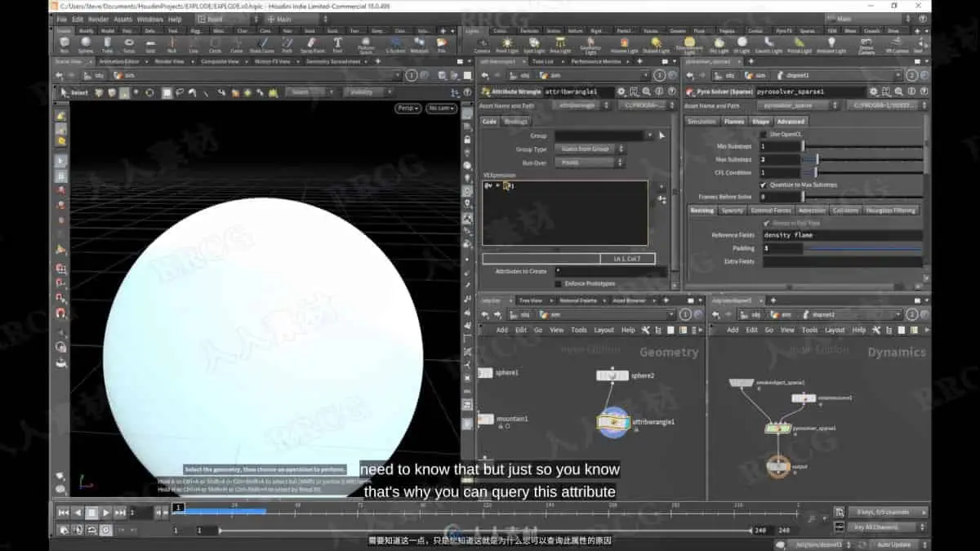
Task: Select the pyrosolver_sparse1 node in Dynamics network
Action: (777, 428)
